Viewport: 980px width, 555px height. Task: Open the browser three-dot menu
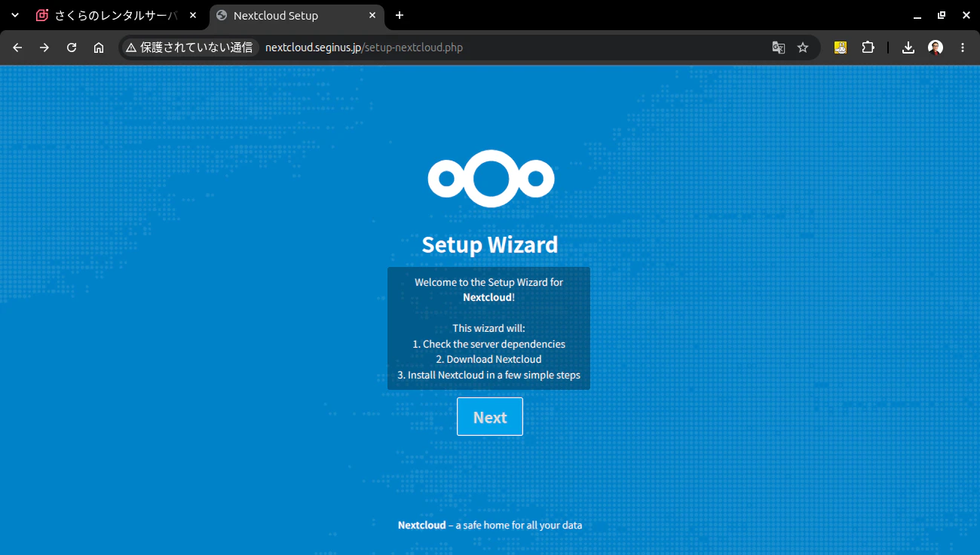tap(963, 48)
